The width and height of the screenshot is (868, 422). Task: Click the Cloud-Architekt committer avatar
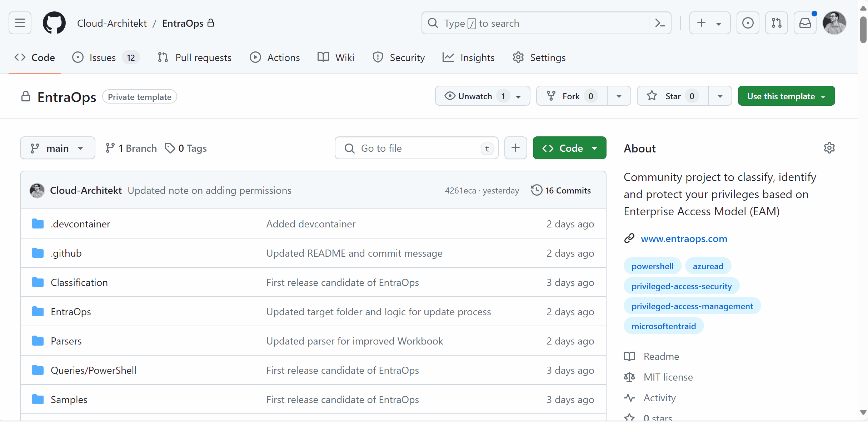37,190
